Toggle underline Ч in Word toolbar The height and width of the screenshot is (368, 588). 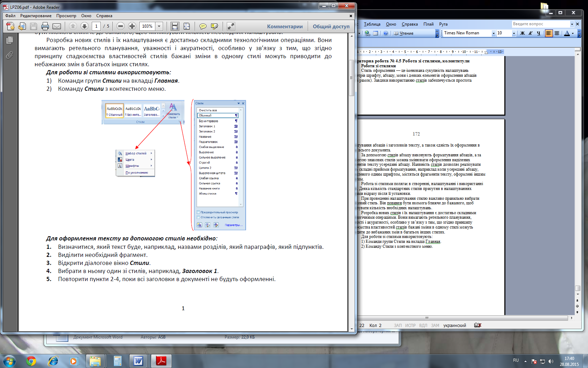click(x=539, y=33)
